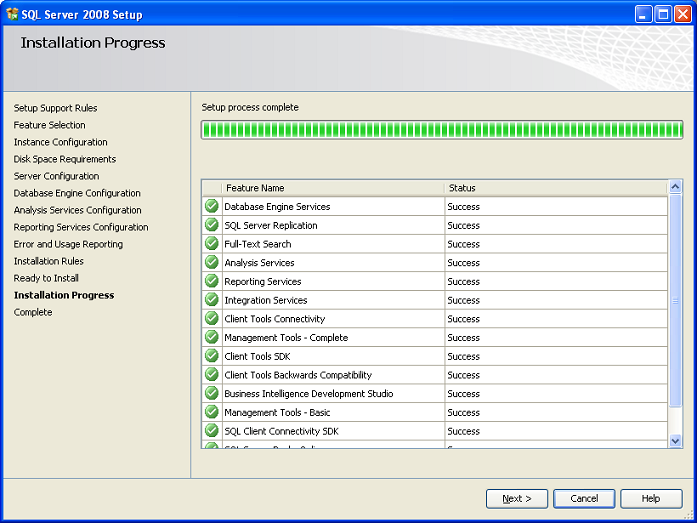The width and height of the screenshot is (697, 523).
Task: Click Client Tools Connectivity feature name
Action: tap(275, 319)
